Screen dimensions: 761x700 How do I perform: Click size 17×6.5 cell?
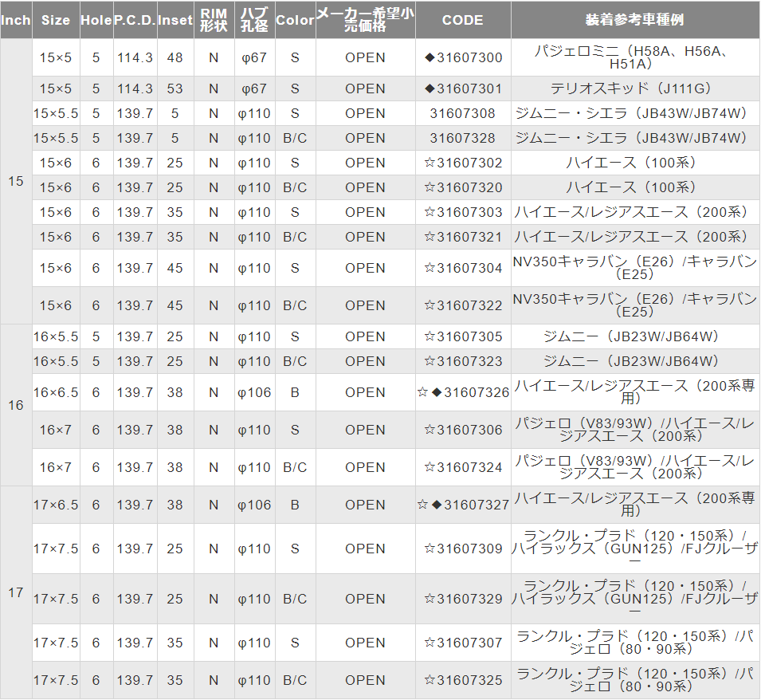[56, 505]
